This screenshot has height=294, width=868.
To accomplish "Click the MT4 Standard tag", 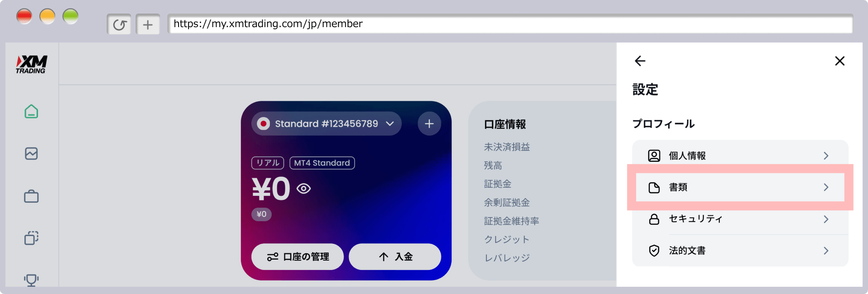I will (322, 163).
